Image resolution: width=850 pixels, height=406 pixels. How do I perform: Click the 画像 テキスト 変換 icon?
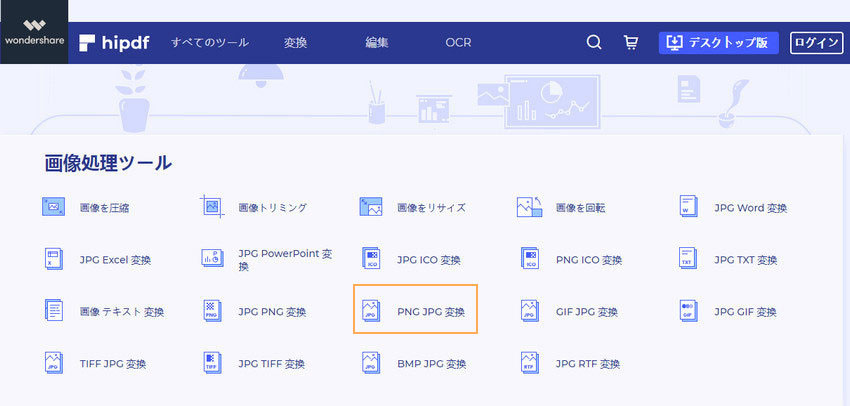tap(54, 311)
